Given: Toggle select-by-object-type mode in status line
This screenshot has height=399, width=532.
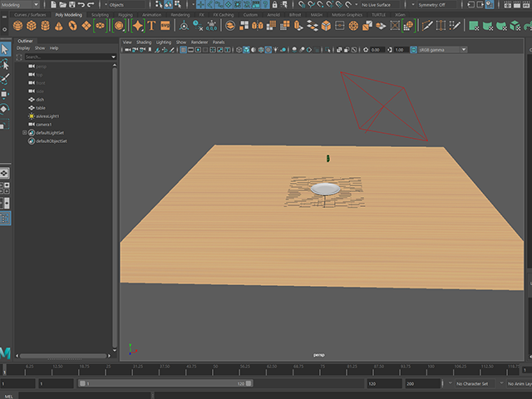Looking at the screenshot, I should [168, 5].
